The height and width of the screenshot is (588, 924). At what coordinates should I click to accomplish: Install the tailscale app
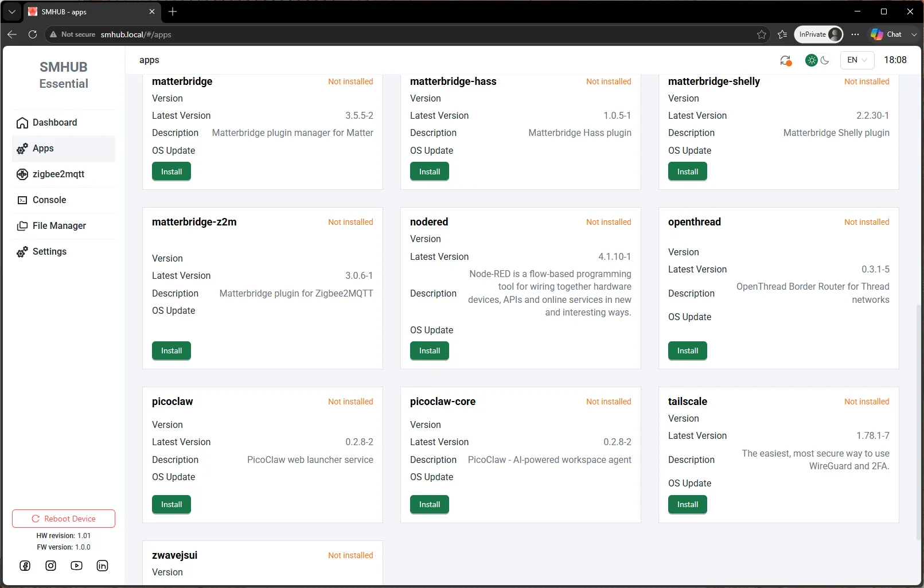click(688, 504)
